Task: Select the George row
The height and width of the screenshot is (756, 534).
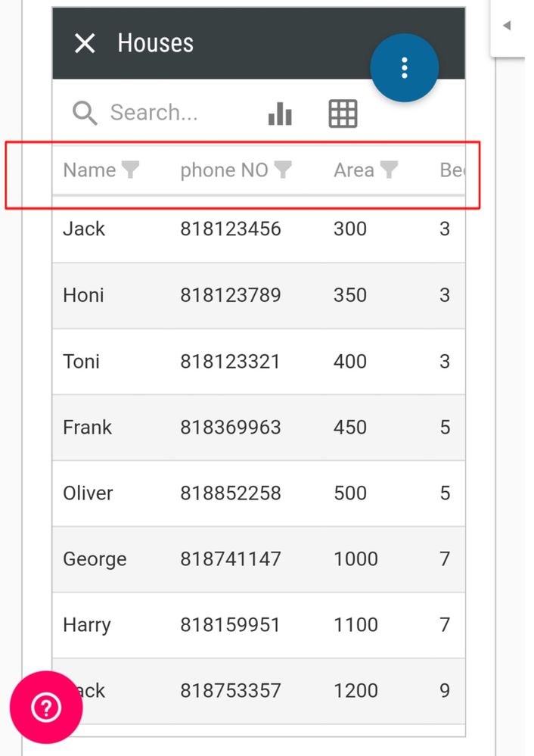Action: 259,559
